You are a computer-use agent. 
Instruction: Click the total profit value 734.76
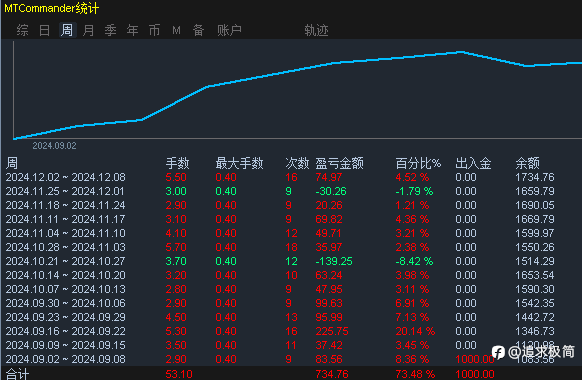click(332, 374)
